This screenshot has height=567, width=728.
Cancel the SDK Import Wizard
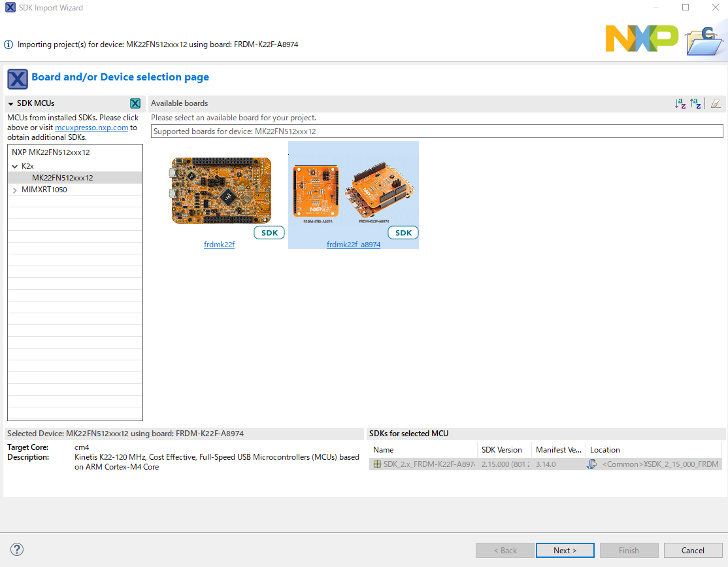click(x=693, y=550)
